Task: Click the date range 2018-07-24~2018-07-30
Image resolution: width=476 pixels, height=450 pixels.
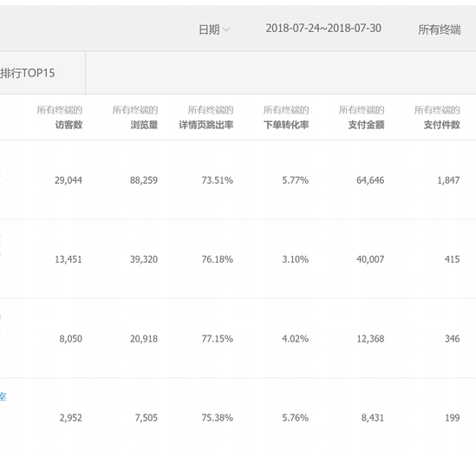Action: click(x=323, y=29)
